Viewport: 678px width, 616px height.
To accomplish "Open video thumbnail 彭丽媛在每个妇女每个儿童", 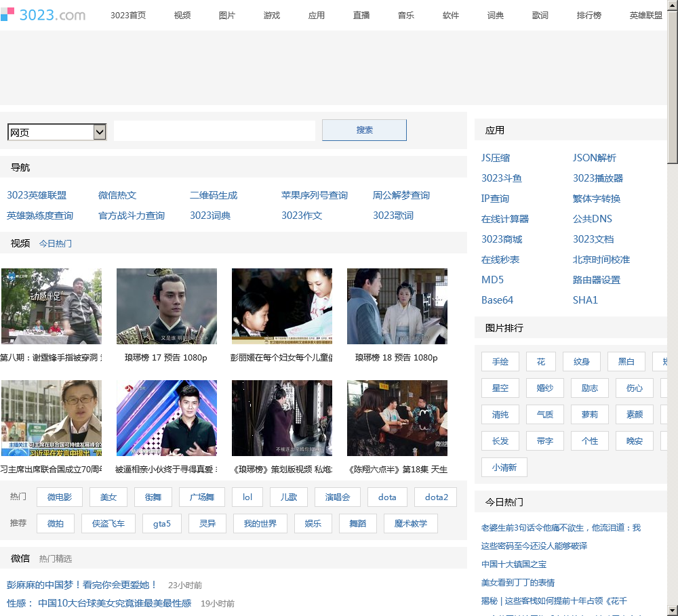I will 282,306.
